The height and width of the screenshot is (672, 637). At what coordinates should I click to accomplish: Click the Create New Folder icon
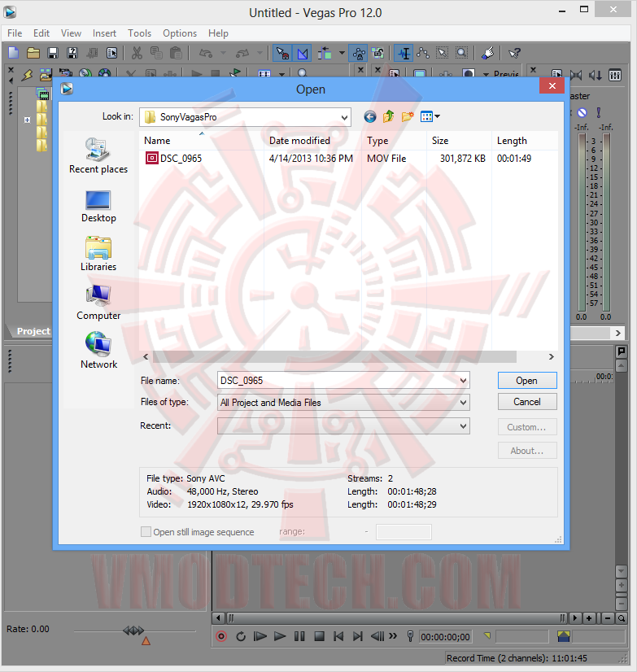tap(408, 116)
